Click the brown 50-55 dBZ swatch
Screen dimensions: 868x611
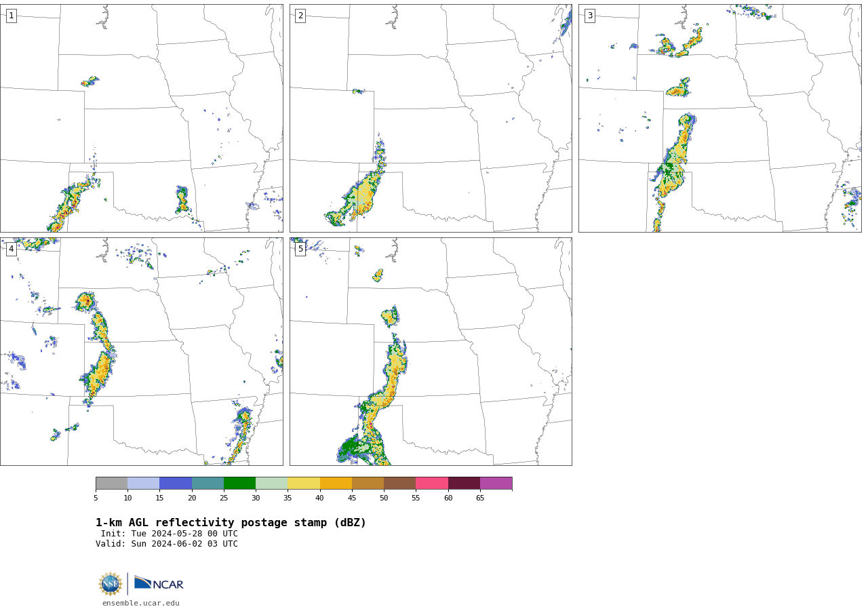tap(399, 484)
